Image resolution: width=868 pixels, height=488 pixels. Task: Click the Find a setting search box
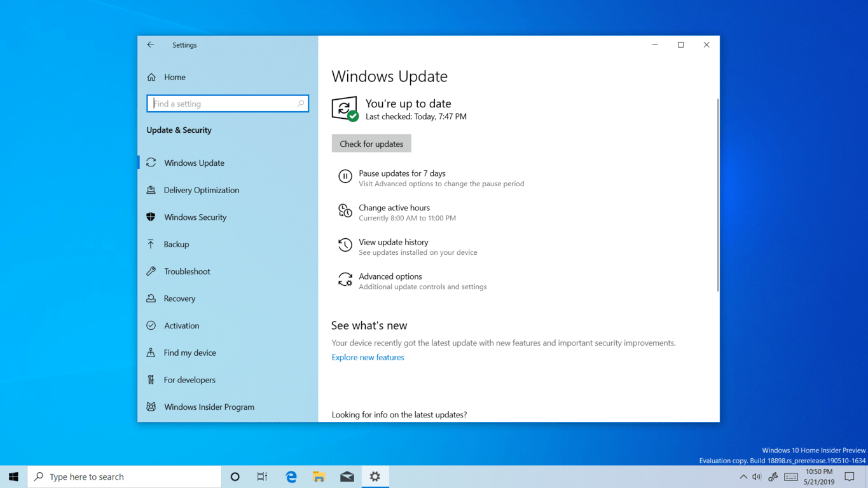[228, 104]
